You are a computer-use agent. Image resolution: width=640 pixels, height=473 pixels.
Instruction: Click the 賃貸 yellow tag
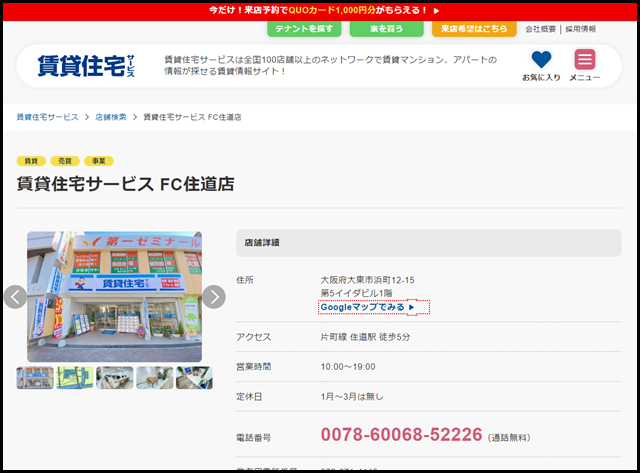tap(31, 161)
